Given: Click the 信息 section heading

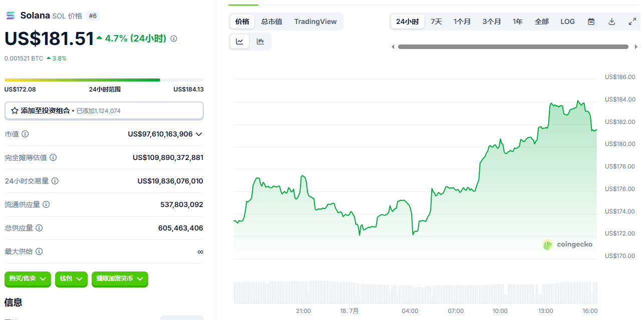Looking at the screenshot, I should pos(14,302).
